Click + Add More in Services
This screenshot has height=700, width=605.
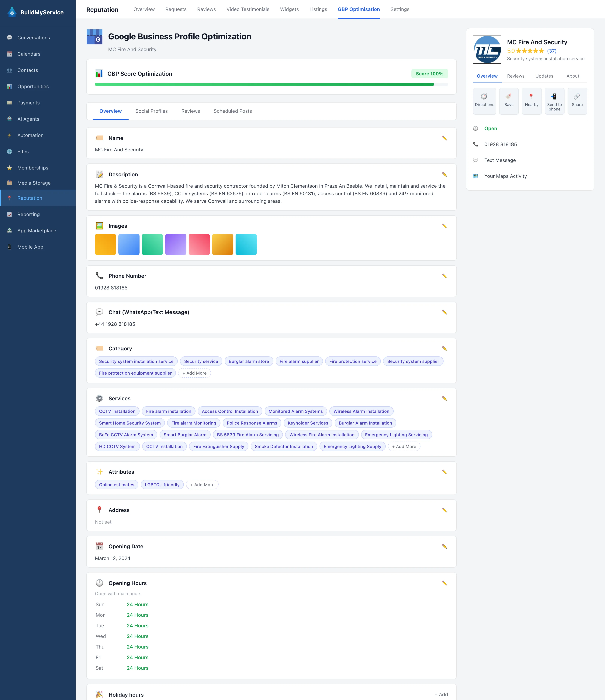coord(404,446)
